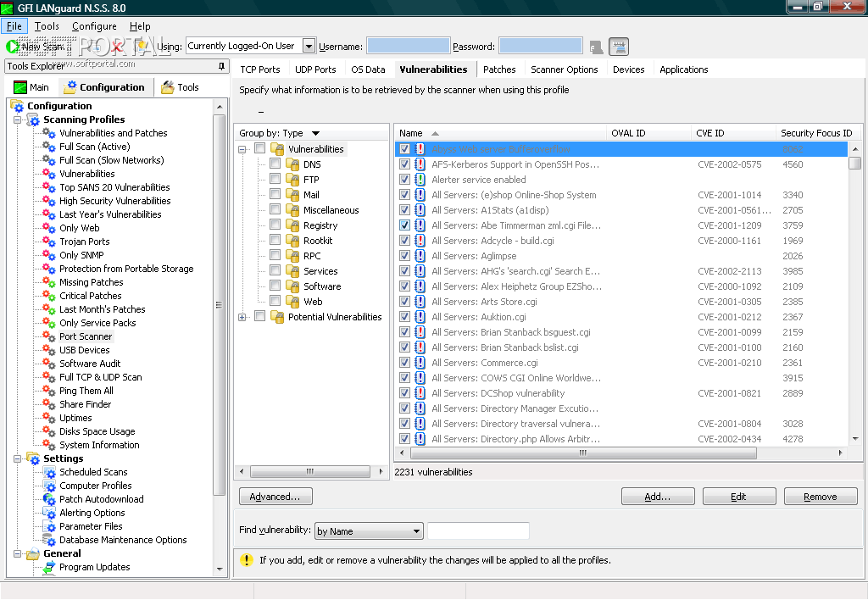
Task: Click the Alerting Options envelope icon
Action: (48, 513)
